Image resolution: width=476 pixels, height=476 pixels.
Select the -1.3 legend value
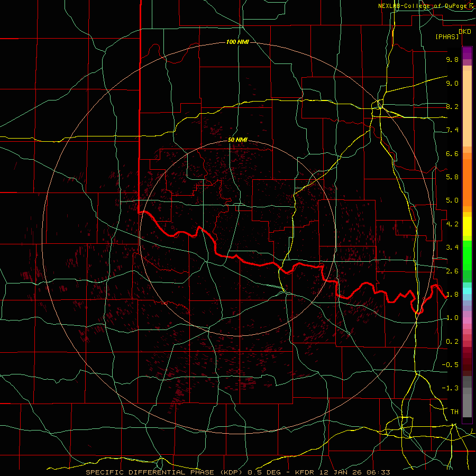(450, 388)
